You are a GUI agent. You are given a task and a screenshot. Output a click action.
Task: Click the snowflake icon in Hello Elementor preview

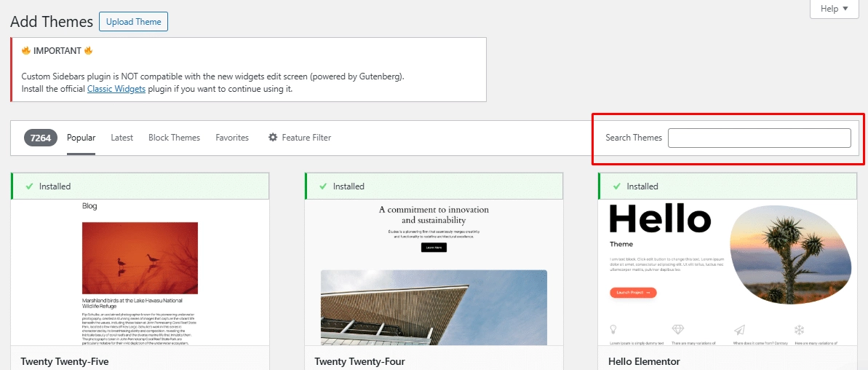(798, 329)
